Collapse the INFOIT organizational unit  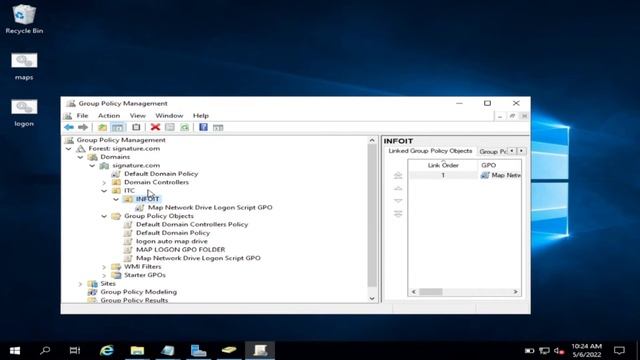116,199
